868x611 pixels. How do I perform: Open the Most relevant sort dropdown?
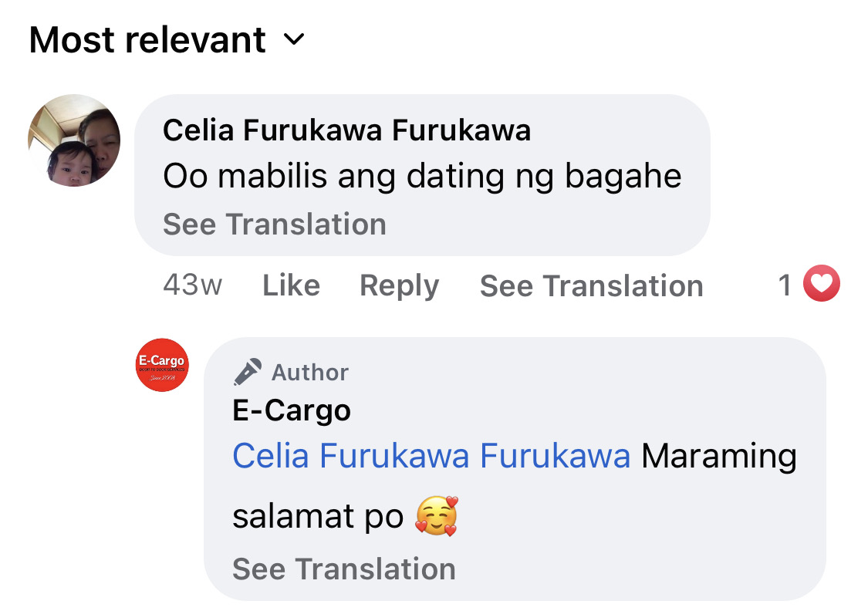click(x=167, y=40)
